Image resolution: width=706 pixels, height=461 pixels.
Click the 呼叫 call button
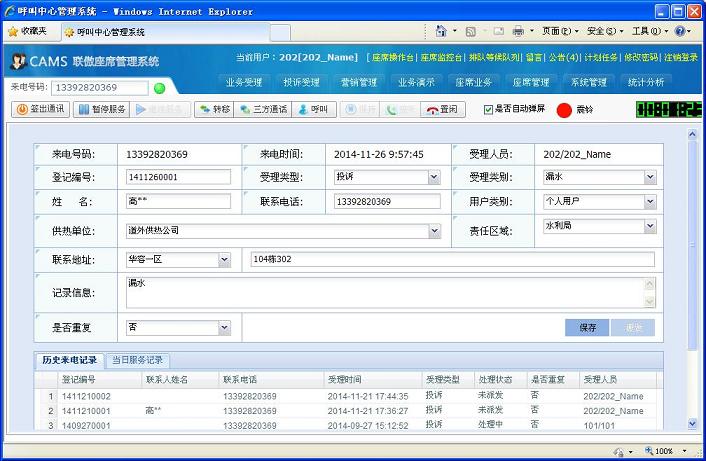pos(313,109)
